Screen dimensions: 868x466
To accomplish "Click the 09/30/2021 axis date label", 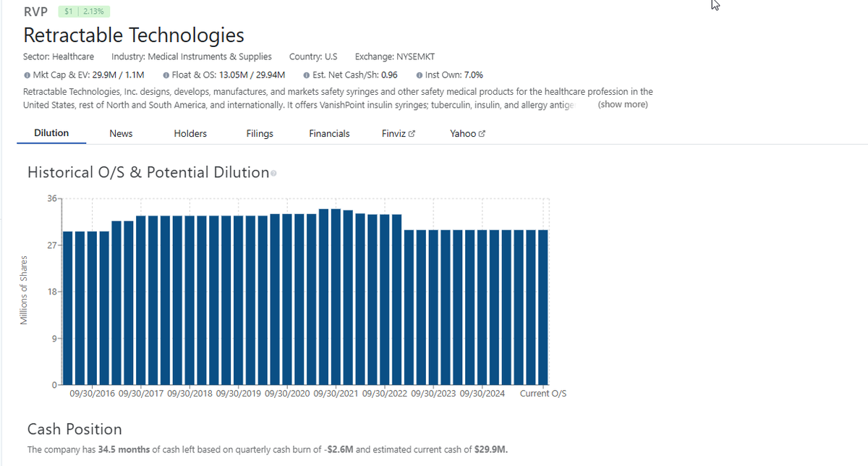I will [336, 394].
